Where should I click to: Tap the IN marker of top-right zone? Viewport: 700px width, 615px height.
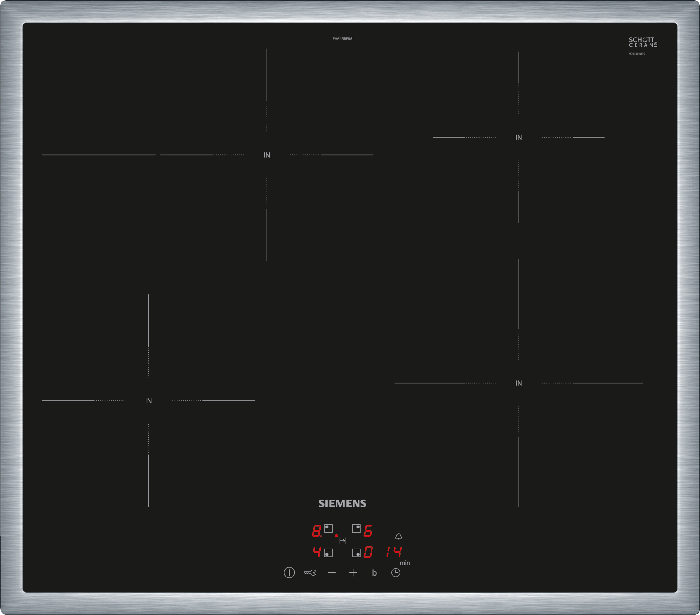(519, 137)
